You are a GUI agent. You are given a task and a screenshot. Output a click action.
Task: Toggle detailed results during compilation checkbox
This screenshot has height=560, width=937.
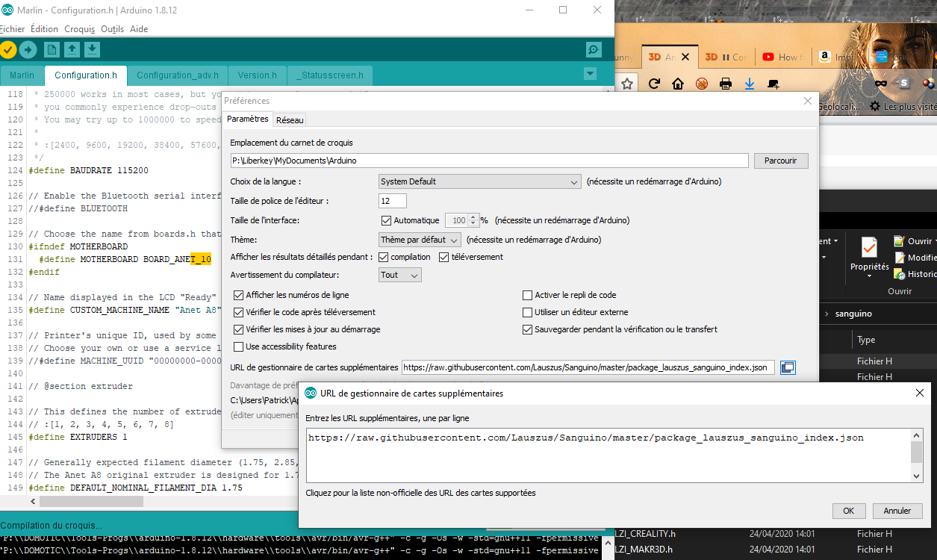(x=384, y=257)
